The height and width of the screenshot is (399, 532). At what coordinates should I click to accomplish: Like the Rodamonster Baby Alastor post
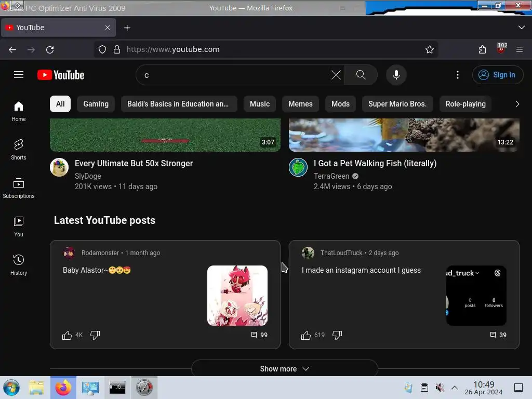67,335
